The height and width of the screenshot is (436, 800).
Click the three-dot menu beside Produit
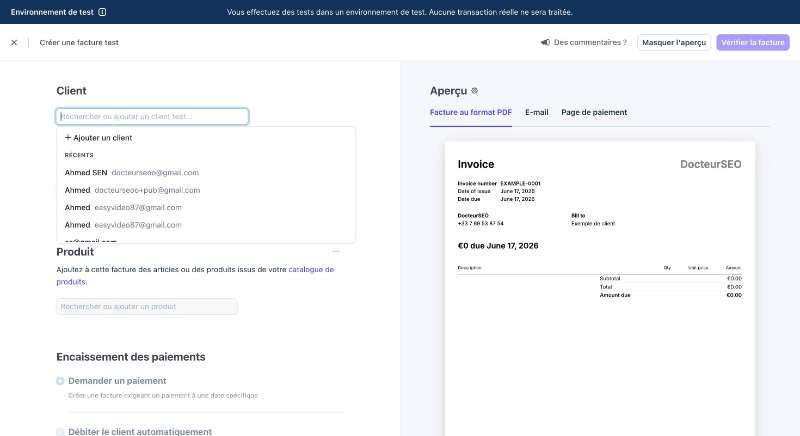(336, 251)
